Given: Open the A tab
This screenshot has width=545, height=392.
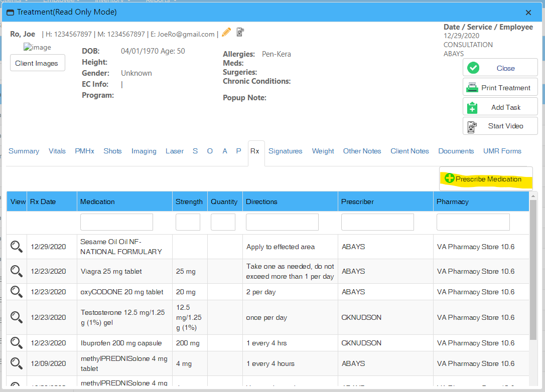Looking at the screenshot, I should pos(225,151).
